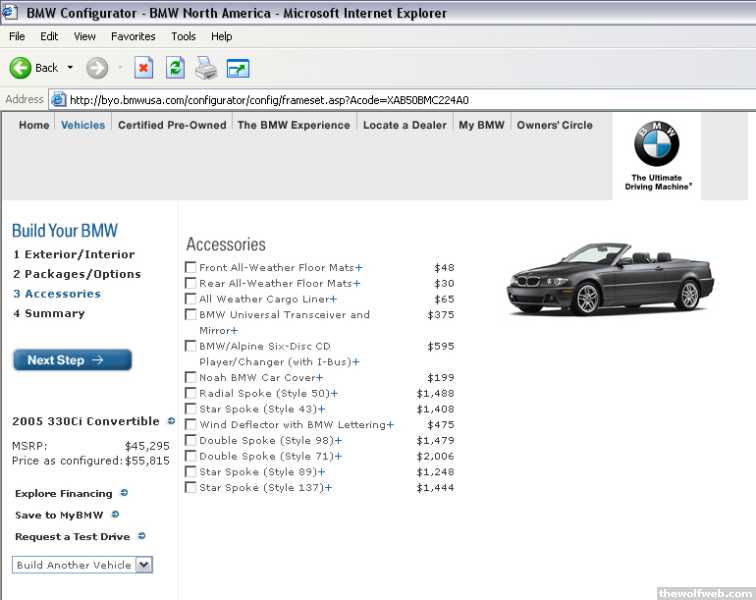Enable Wind Deflector with BMW Lettering
Image resolution: width=756 pixels, height=600 pixels.
click(191, 425)
